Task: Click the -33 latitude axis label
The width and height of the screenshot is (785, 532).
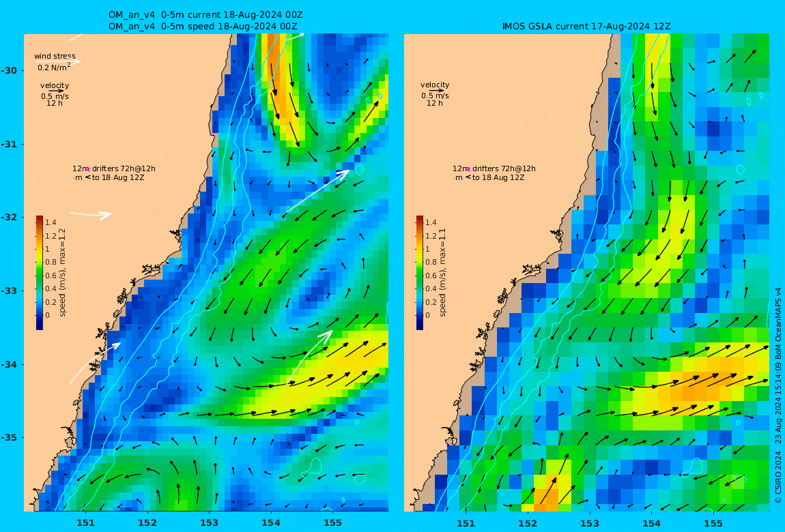Action: pyautogui.click(x=8, y=291)
